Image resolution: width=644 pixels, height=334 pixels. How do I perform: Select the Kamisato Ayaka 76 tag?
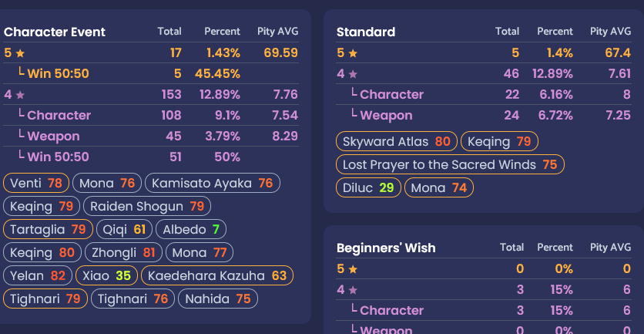(213, 183)
